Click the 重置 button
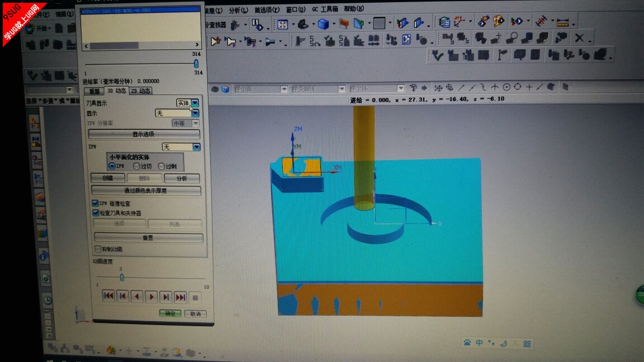This screenshot has height=362, width=644. tap(148, 237)
